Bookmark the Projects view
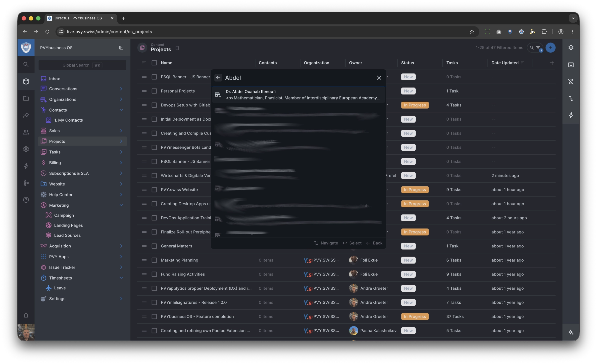 pos(177,48)
